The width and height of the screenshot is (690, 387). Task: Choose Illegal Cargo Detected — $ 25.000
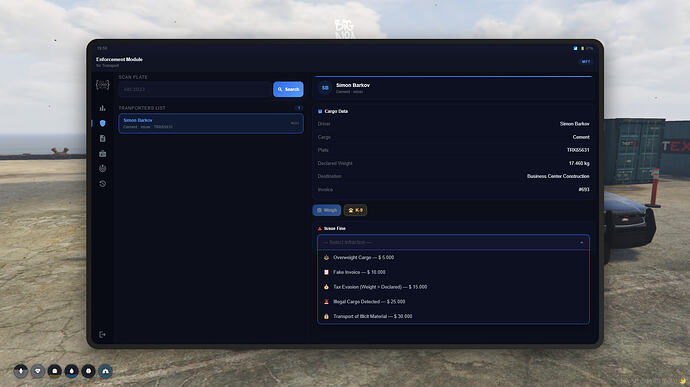tap(453, 302)
